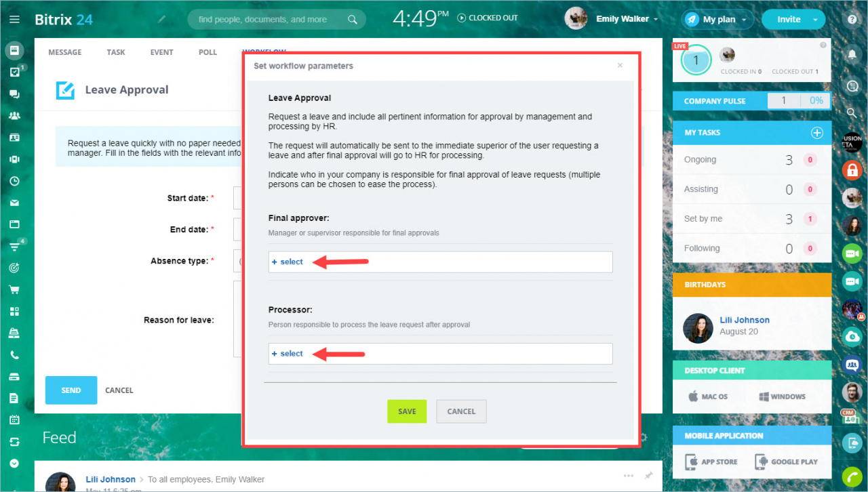Image resolution: width=868 pixels, height=492 pixels.
Task: Open the chat search bubble icon on right bar
Action: 852,85
